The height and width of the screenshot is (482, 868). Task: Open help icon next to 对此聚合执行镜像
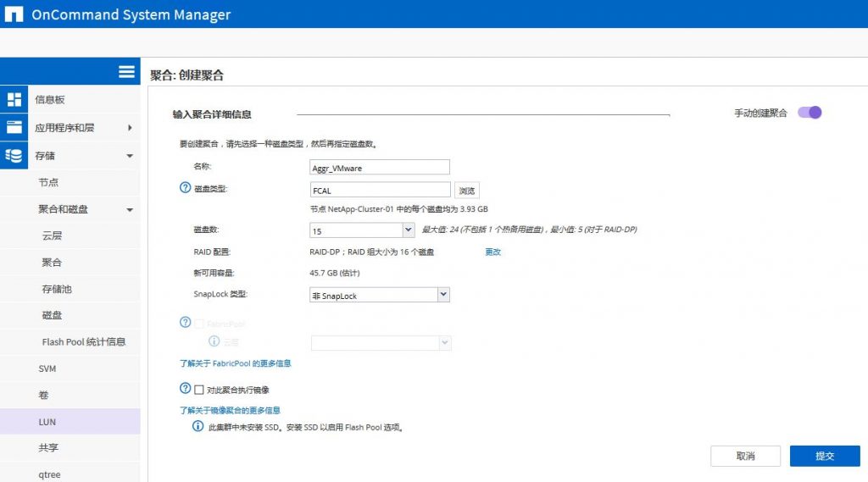[x=186, y=389]
